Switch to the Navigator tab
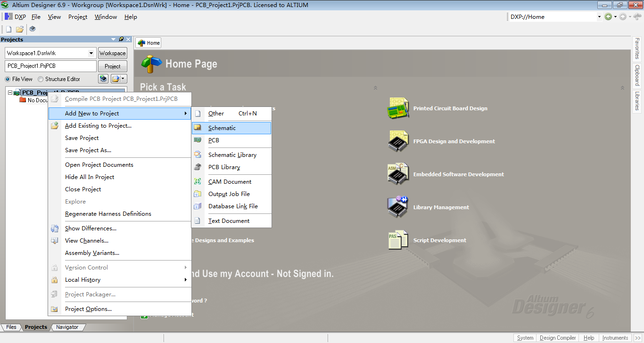Image resolution: width=644 pixels, height=343 pixels. point(67,327)
